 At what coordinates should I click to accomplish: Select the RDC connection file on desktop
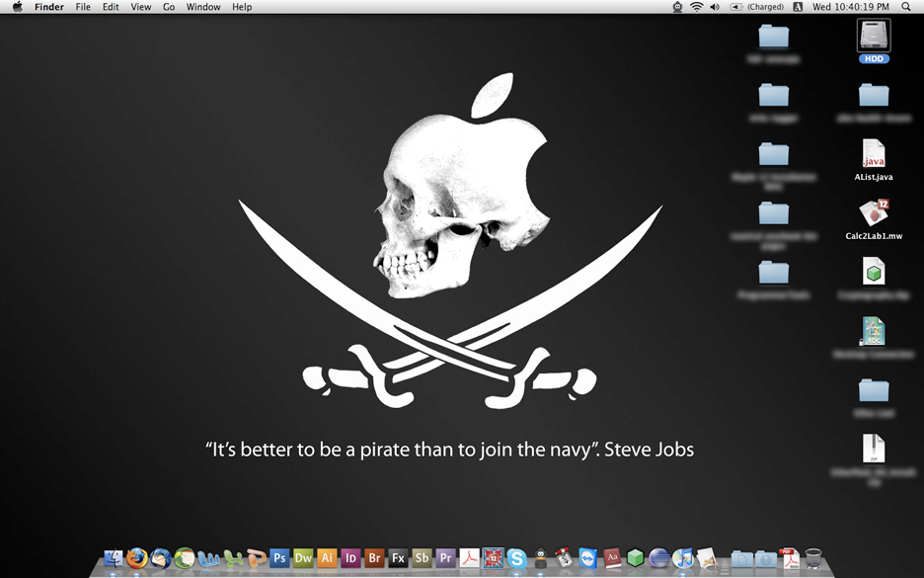[874, 331]
